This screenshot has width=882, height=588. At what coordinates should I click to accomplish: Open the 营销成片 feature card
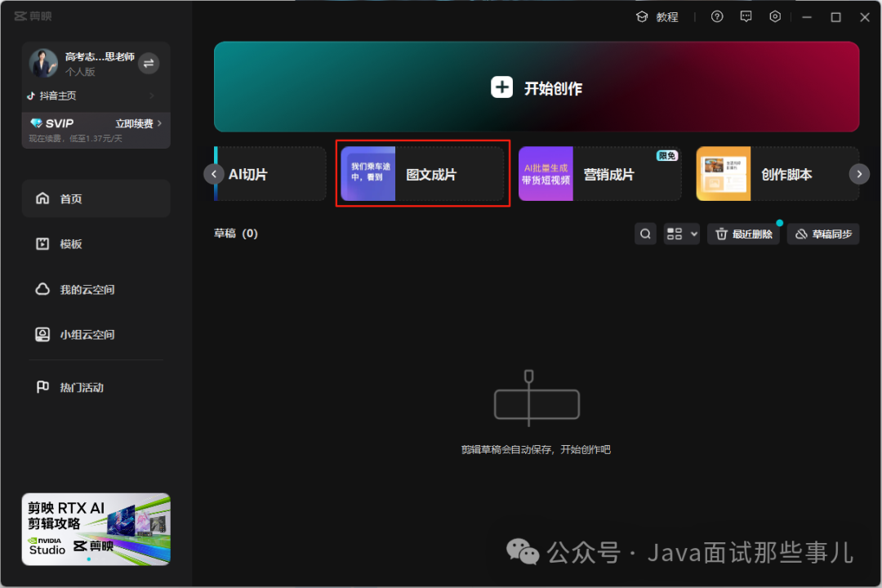(599, 174)
